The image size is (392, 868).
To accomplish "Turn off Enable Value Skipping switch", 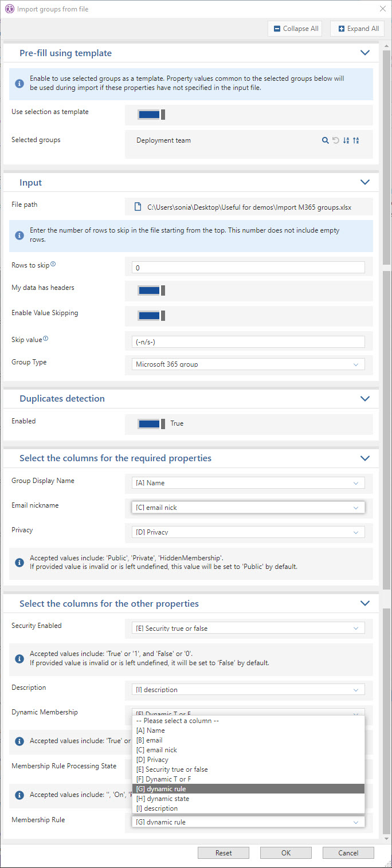I will point(151,316).
